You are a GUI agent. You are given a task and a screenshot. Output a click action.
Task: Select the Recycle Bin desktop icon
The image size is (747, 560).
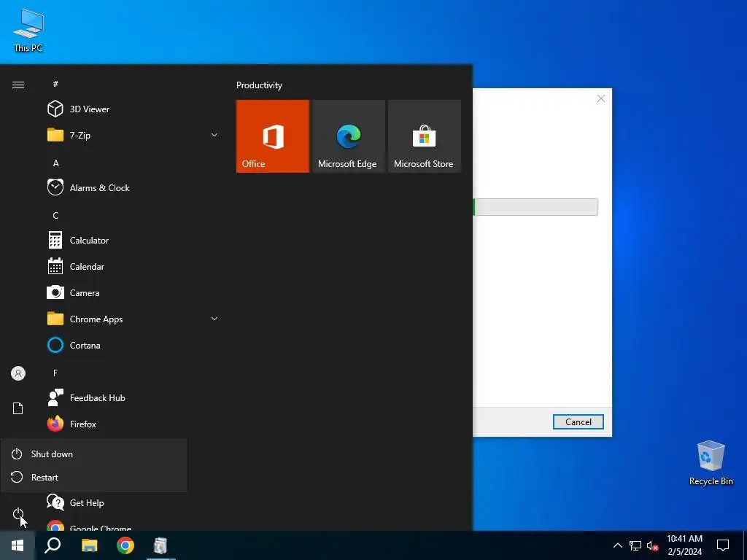(711, 462)
